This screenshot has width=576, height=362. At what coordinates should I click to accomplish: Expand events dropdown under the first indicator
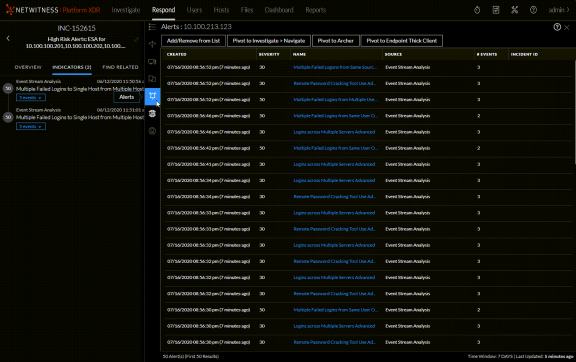(31, 97)
